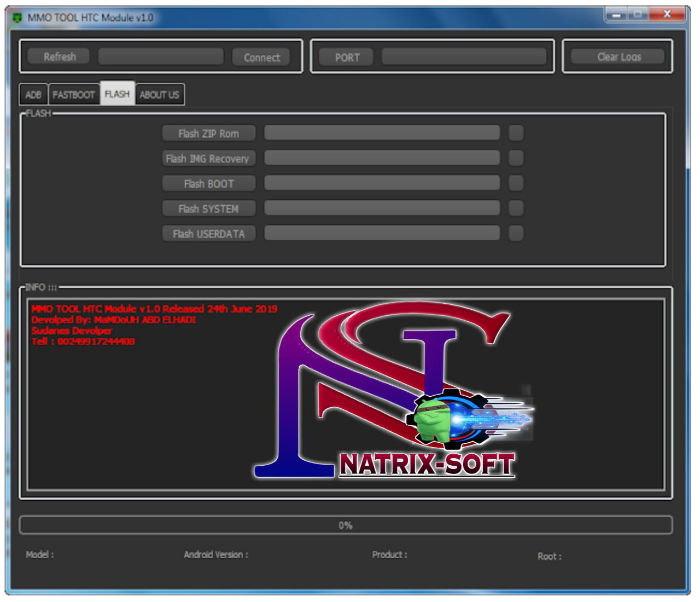Click the 'Root :' status label
Image resolution: width=700 pixels, height=602 pixels.
point(549,557)
